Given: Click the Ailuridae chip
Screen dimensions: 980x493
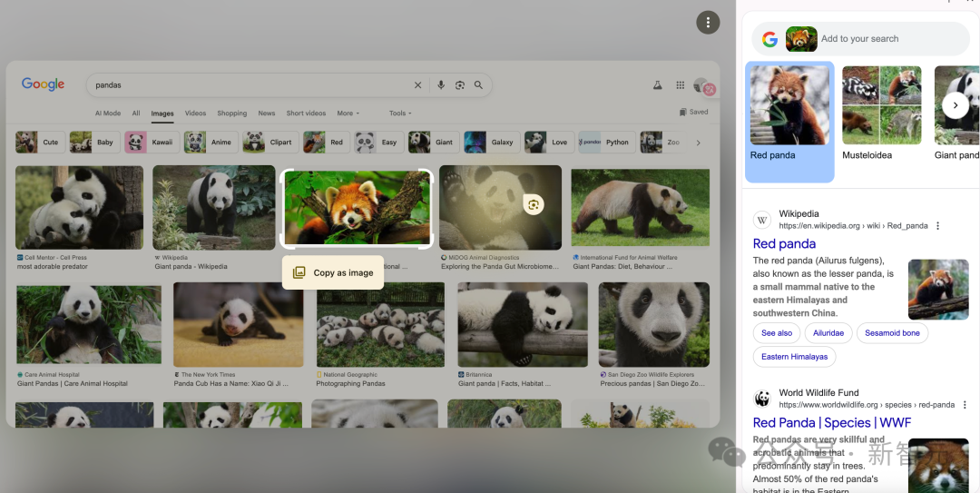Looking at the screenshot, I should [x=828, y=333].
